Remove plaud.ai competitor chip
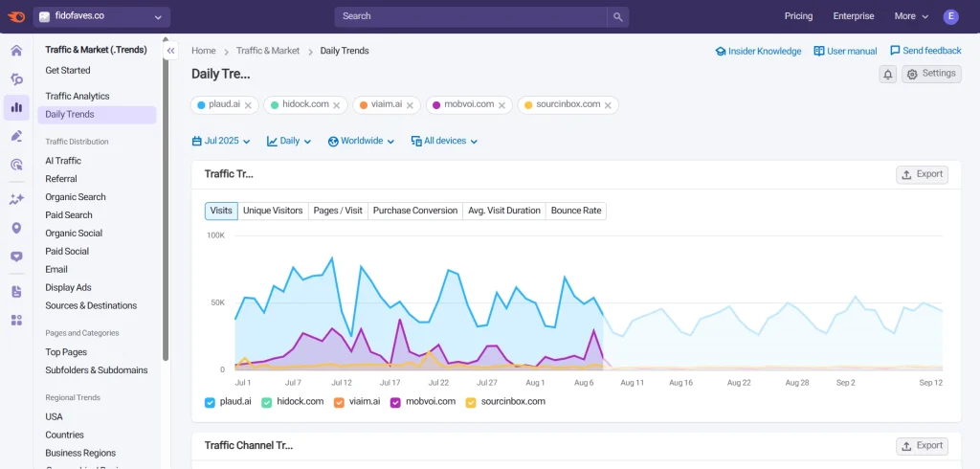The image size is (980, 469). [249, 105]
